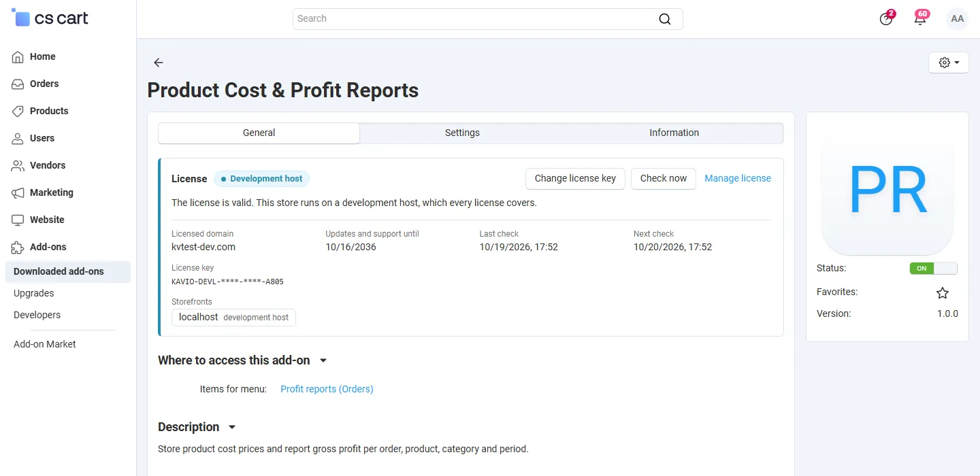
Task: Open the Developers menu item
Action: 37,316
